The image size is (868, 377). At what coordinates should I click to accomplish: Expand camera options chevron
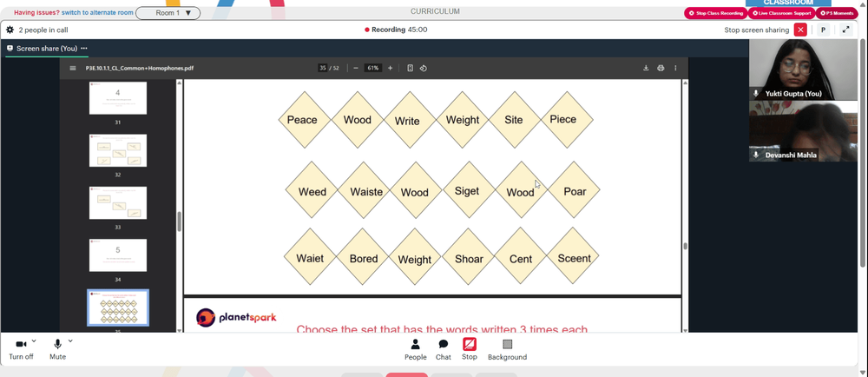pos(34,341)
